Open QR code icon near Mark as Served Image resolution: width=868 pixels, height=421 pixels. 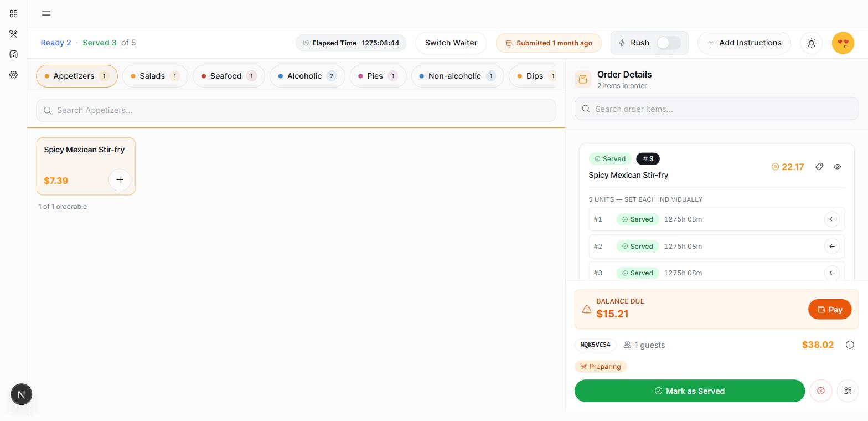848,391
